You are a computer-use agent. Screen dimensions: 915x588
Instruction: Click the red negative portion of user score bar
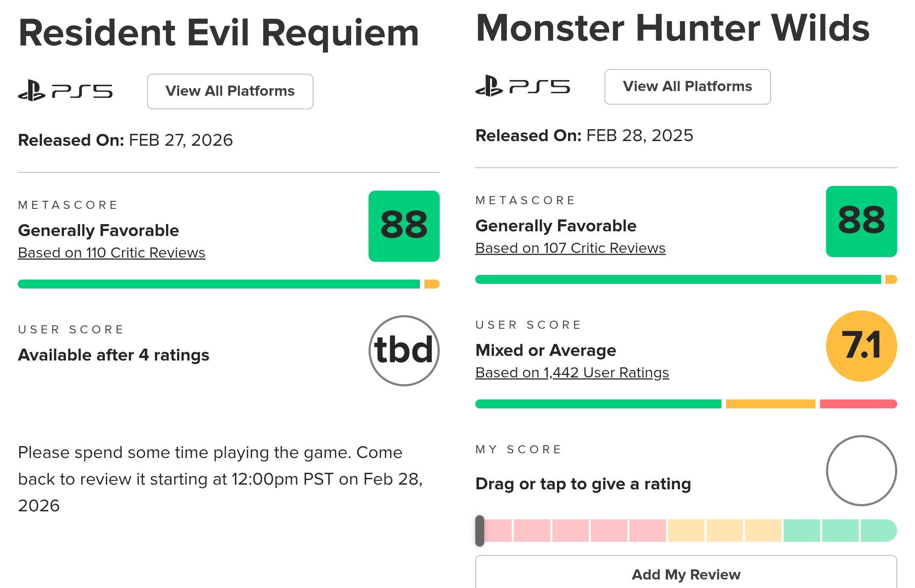point(858,404)
